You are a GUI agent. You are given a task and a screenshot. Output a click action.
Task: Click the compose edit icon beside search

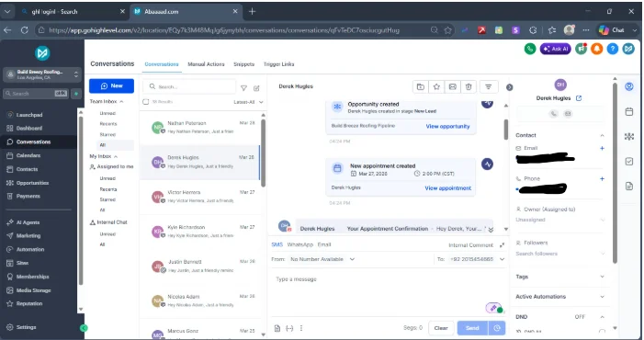[256, 88]
